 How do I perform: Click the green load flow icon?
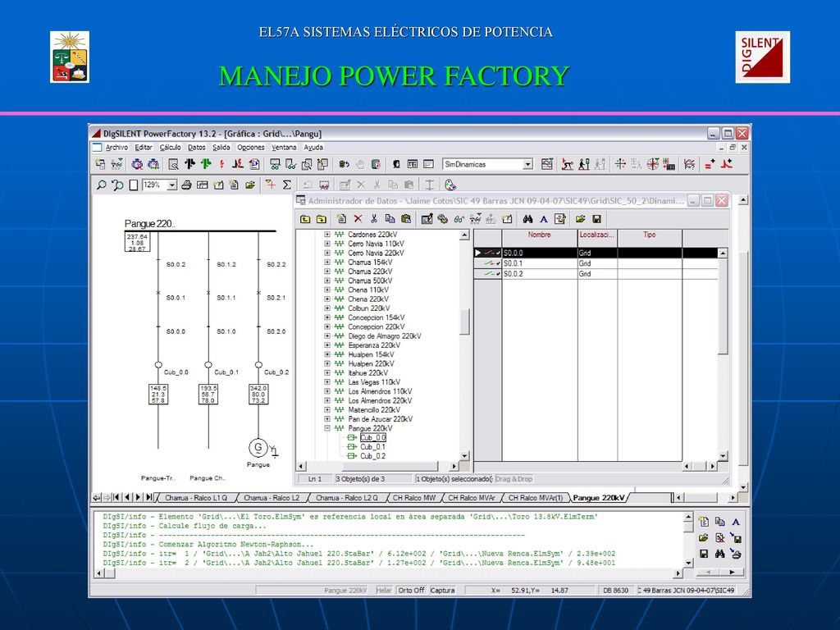[x=206, y=164]
